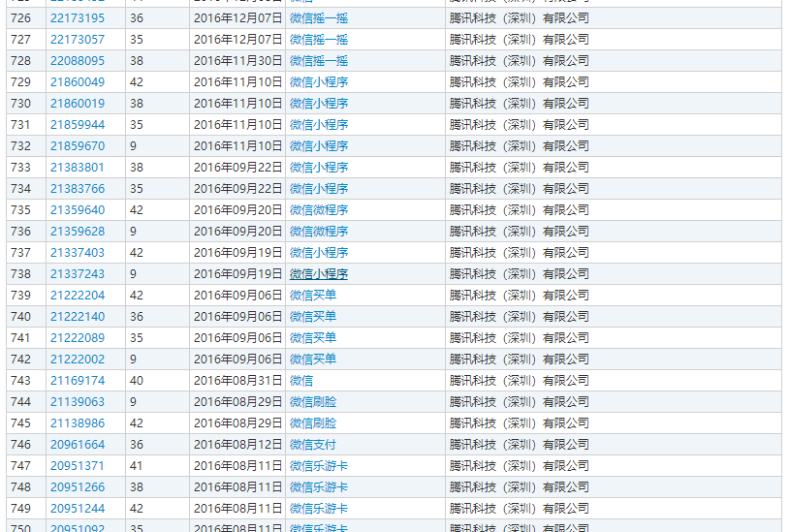Select date 2016年09月22日 in row 733
The width and height of the screenshot is (790, 532).
(x=237, y=168)
